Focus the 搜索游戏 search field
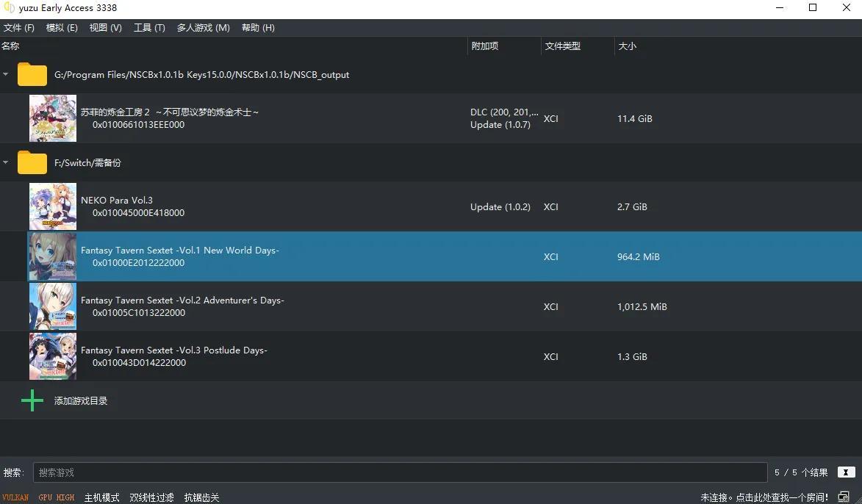Viewport: 862px width, 504px height. click(x=401, y=472)
